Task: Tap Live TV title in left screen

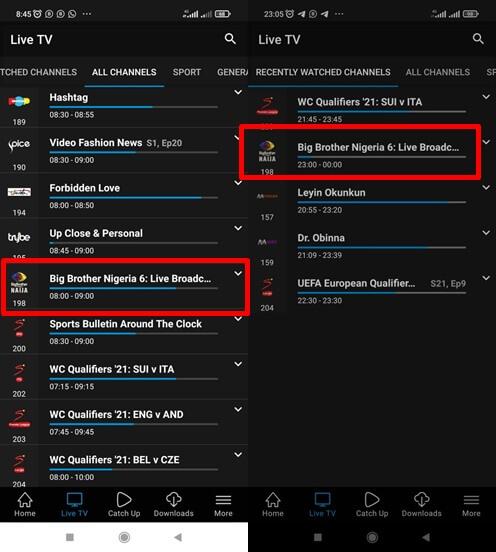Action: tap(31, 39)
